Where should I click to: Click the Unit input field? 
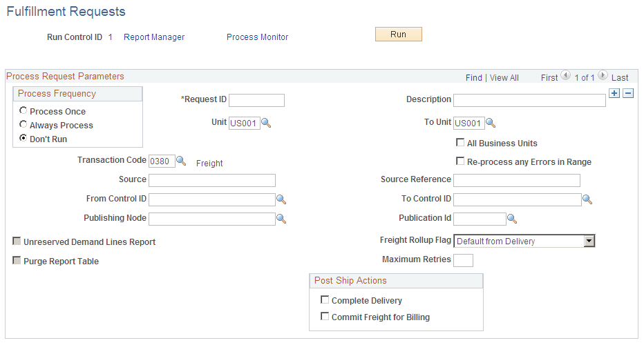pos(245,123)
